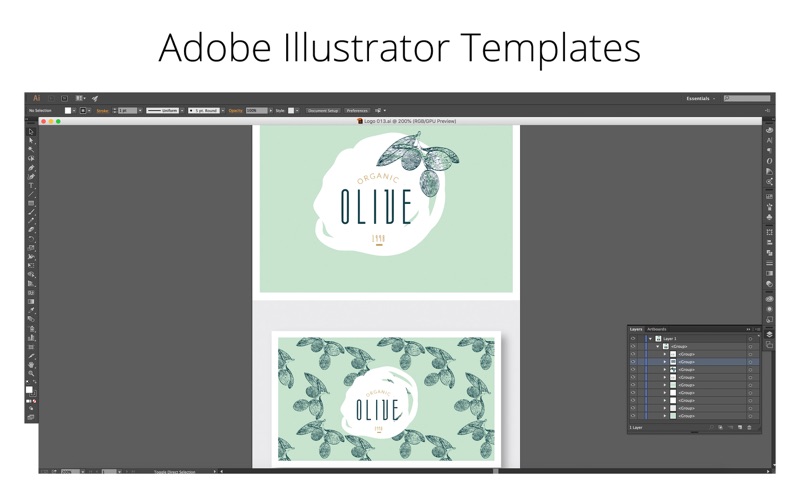Select the Line Segment tool
The height and width of the screenshot is (500, 800).
pos(31,194)
